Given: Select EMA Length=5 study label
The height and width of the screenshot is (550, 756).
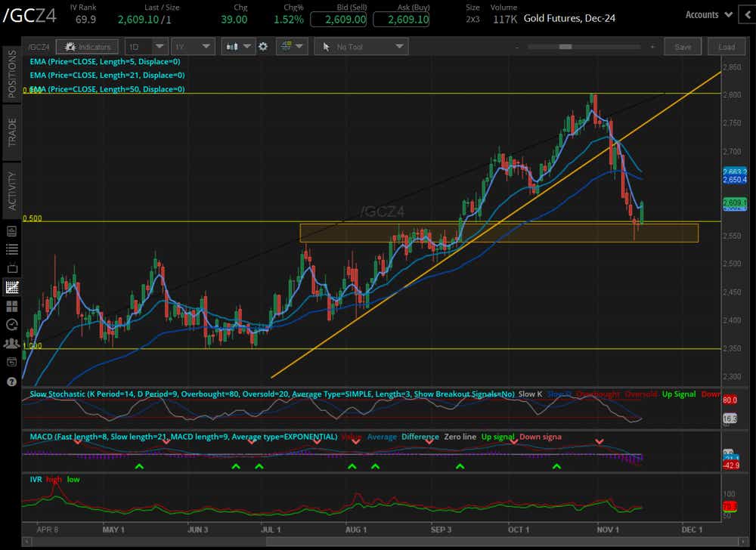Looking at the screenshot, I should [x=104, y=62].
